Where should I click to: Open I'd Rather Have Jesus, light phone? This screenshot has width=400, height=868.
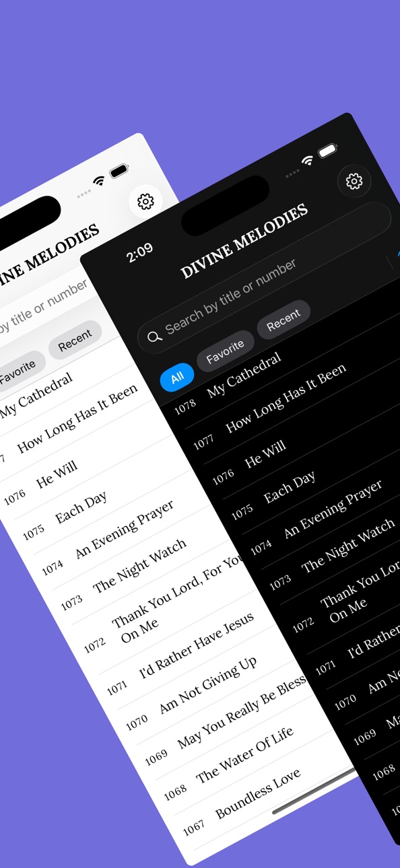[x=197, y=645]
